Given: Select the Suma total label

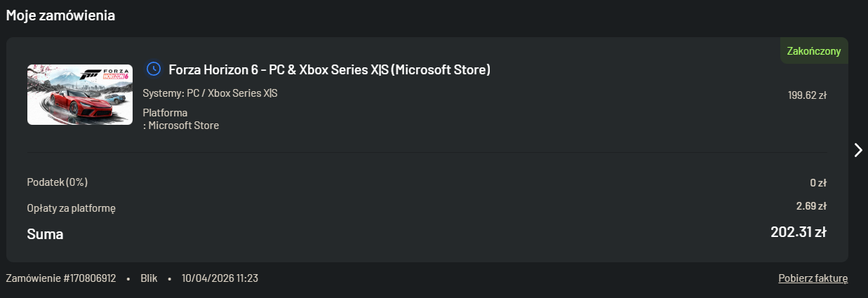Looking at the screenshot, I should tap(45, 234).
